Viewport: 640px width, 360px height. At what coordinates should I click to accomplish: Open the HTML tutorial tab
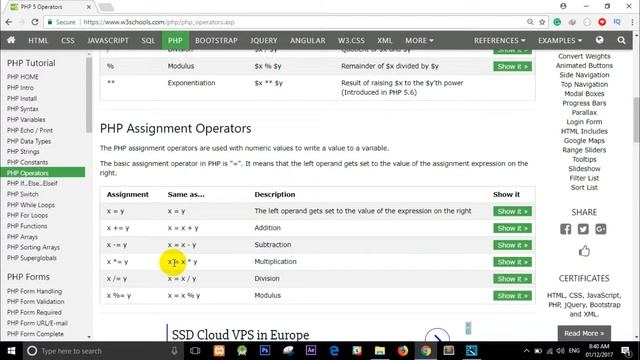click(38, 40)
